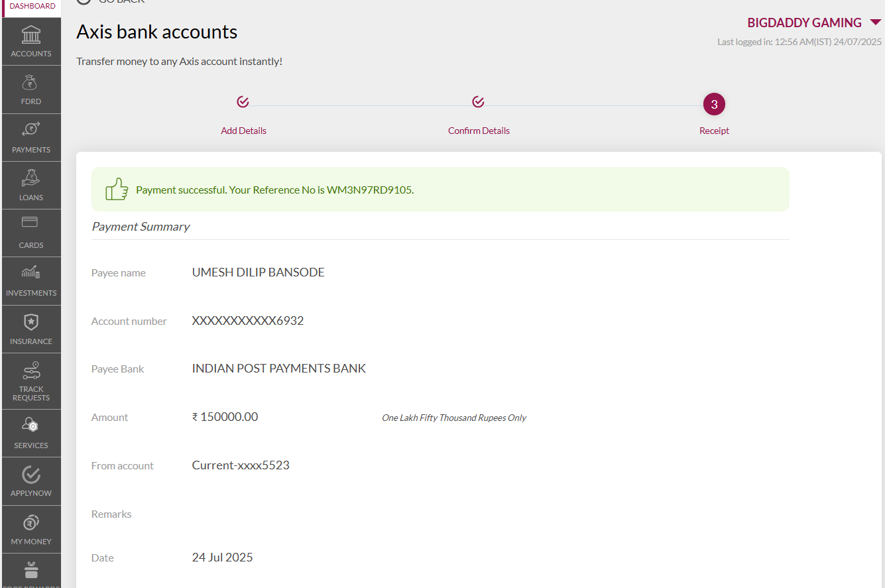Open the Insurance shield icon
Image resolution: width=885 pixels, height=588 pixels.
[x=31, y=322]
